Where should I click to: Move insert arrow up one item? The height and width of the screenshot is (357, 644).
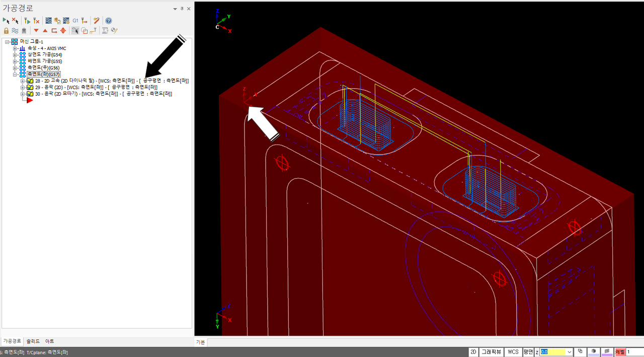pos(45,31)
